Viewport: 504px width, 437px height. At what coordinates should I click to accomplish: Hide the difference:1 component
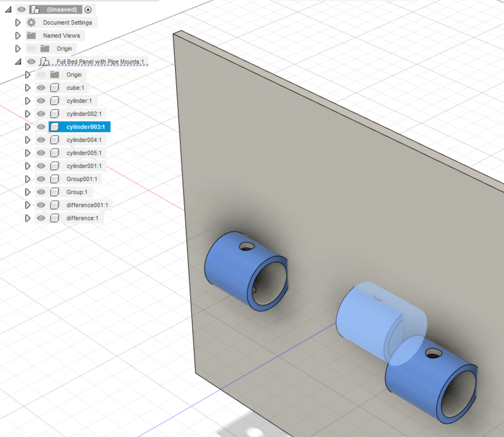pyautogui.click(x=41, y=218)
